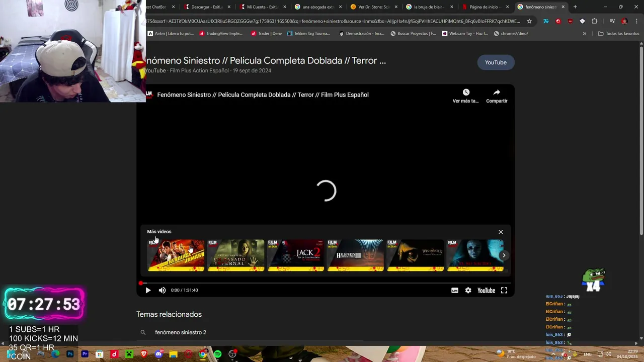The width and height of the screenshot is (644, 362).
Task: Show next videos with right arrow
Action: click(504, 255)
